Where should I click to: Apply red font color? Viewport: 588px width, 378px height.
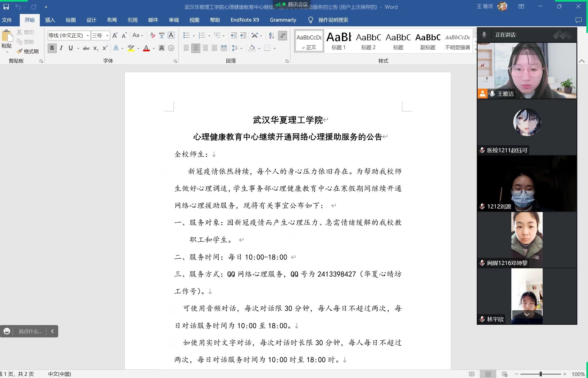click(x=146, y=48)
